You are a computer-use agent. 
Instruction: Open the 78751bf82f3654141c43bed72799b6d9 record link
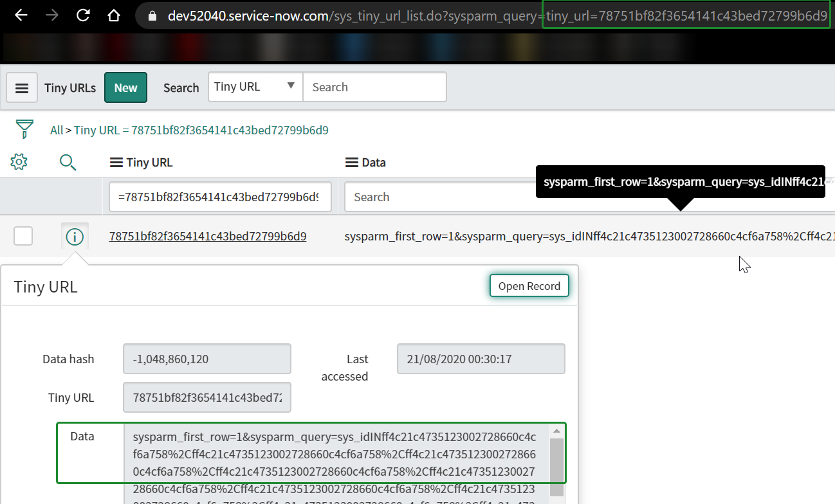[208, 237]
